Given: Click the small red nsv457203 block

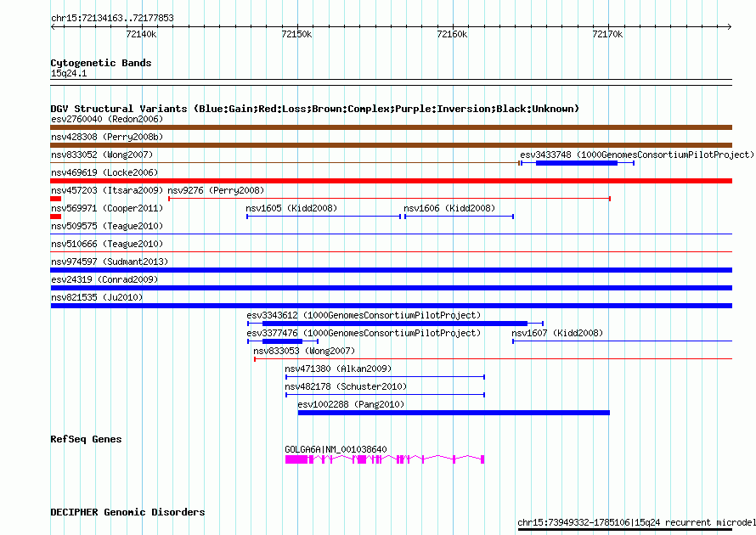Looking at the screenshot, I should click(56, 199).
